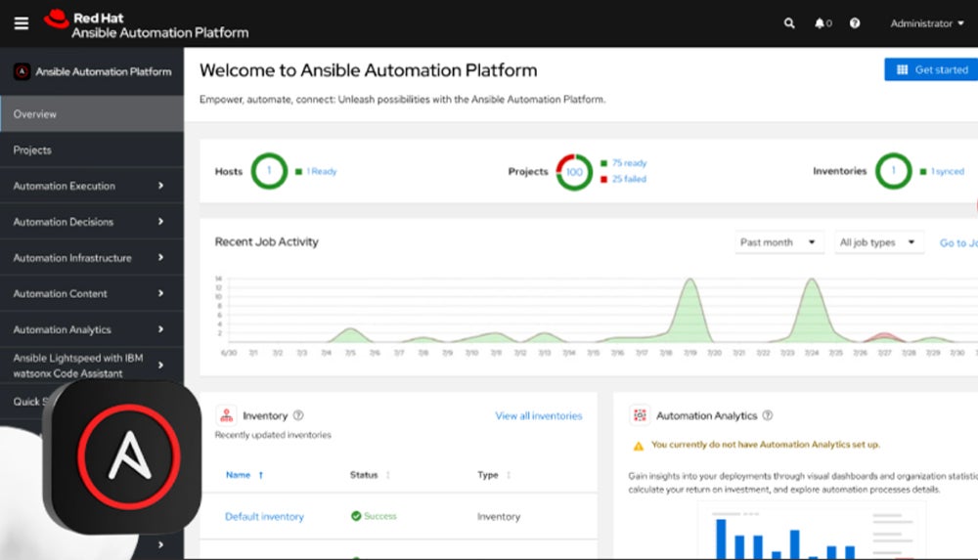Click the Automation Analytics help icon
This screenshot has height=560, width=978.
click(x=768, y=415)
